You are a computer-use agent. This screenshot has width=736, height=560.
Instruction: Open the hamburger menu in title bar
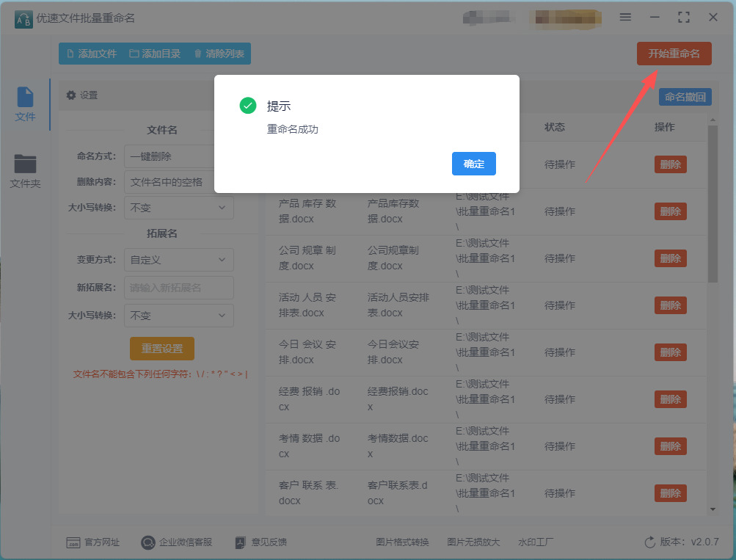click(625, 18)
